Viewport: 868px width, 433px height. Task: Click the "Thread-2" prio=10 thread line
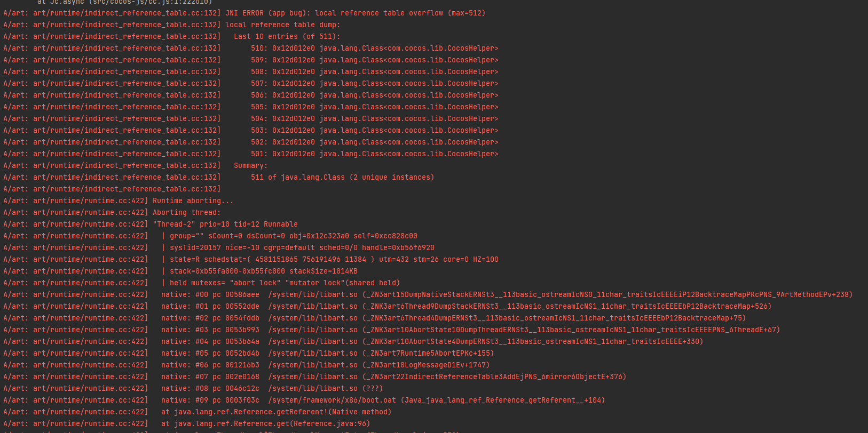tap(225, 224)
